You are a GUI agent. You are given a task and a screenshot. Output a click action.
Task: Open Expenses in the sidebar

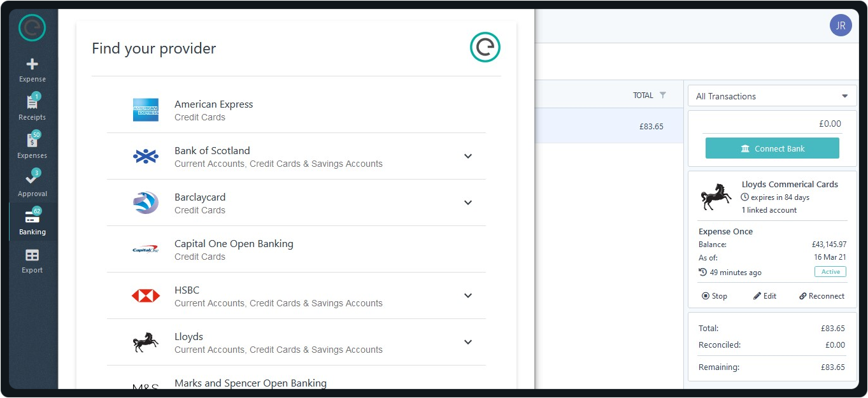click(32, 146)
